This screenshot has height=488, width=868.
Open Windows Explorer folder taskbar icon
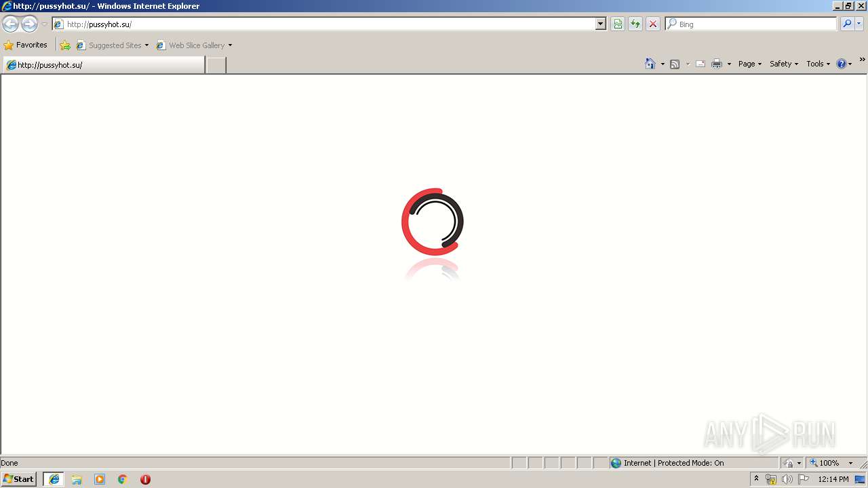[x=77, y=479]
